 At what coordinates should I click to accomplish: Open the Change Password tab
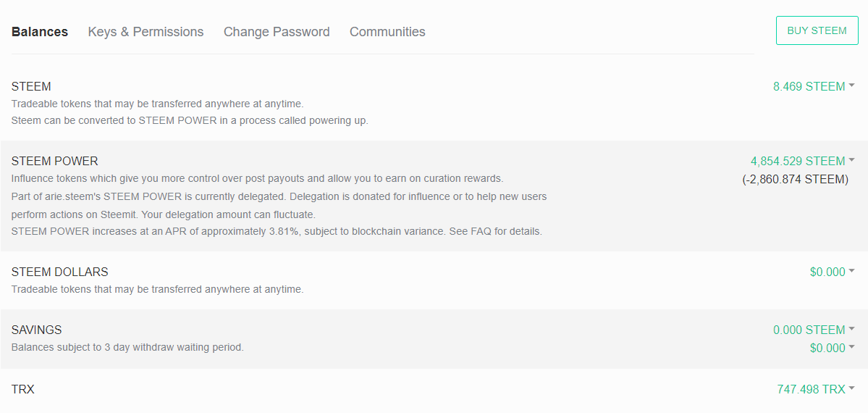[x=277, y=32]
